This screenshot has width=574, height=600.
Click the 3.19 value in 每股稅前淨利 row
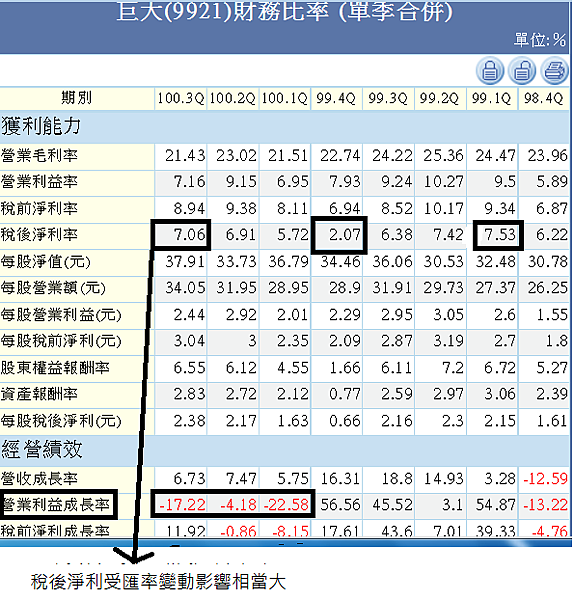[x=448, y=341]
